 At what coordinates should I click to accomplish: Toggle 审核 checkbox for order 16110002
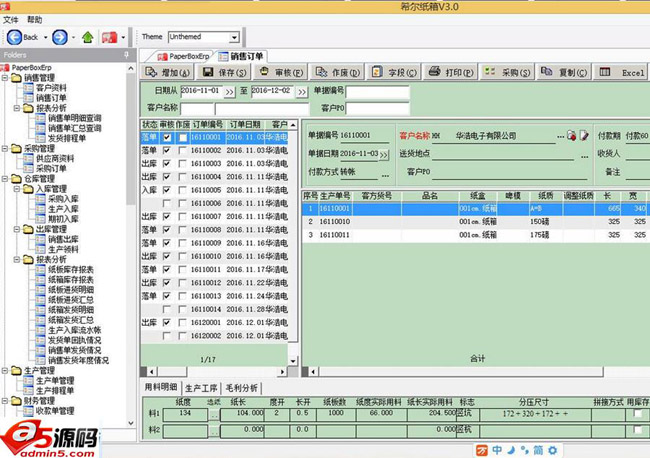167,149
